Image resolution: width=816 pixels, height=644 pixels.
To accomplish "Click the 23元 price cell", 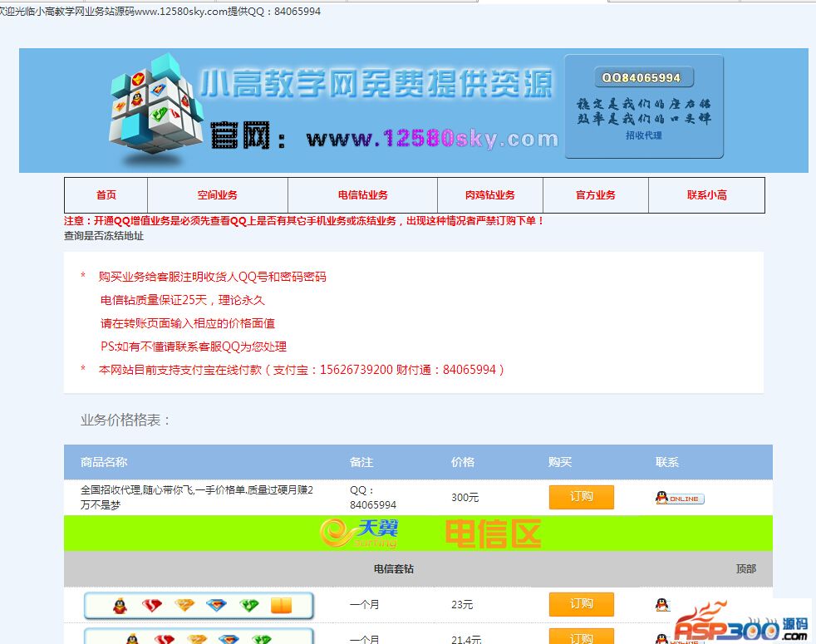I will [462, 604].
